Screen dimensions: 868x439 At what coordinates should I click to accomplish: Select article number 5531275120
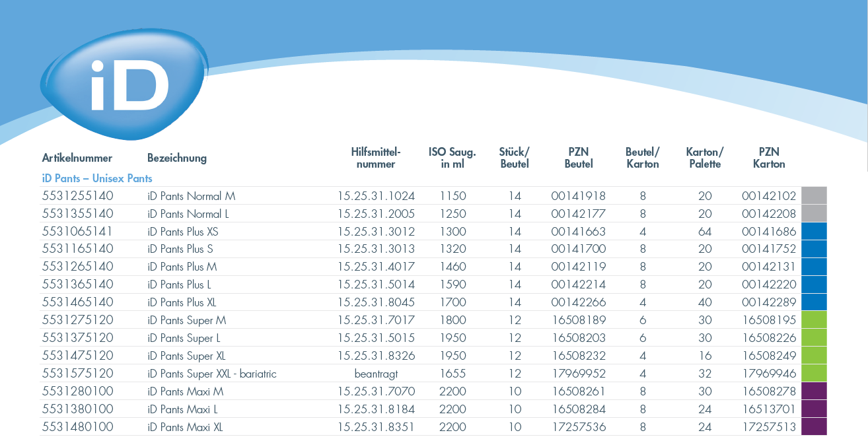[x=78, y=320]
